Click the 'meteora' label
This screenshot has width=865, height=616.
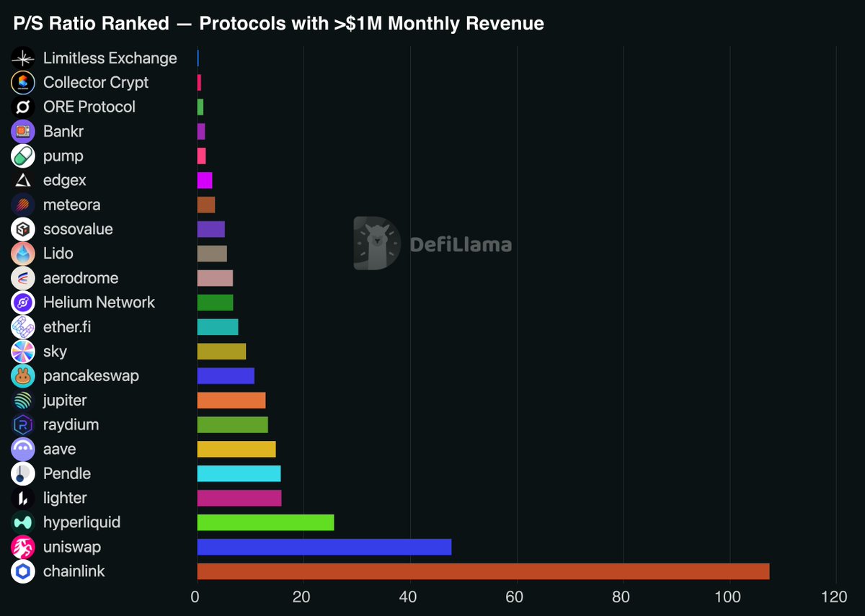[72, 205]
